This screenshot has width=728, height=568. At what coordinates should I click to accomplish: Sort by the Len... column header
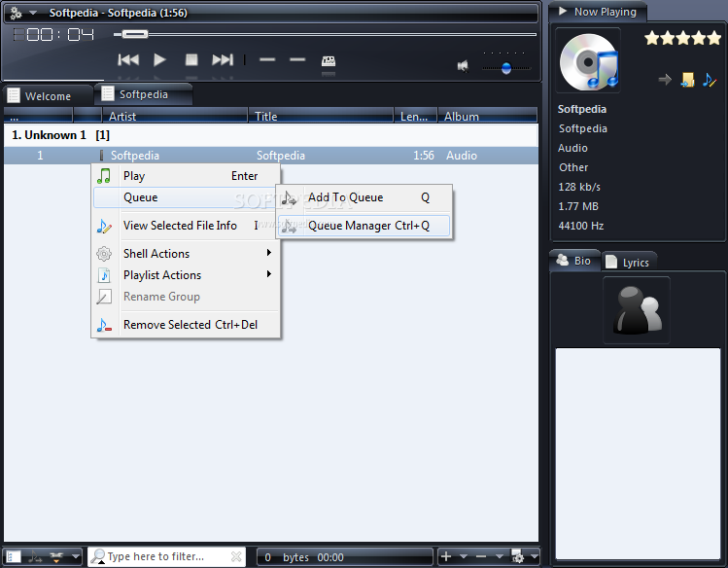click(x=415, y=116)
